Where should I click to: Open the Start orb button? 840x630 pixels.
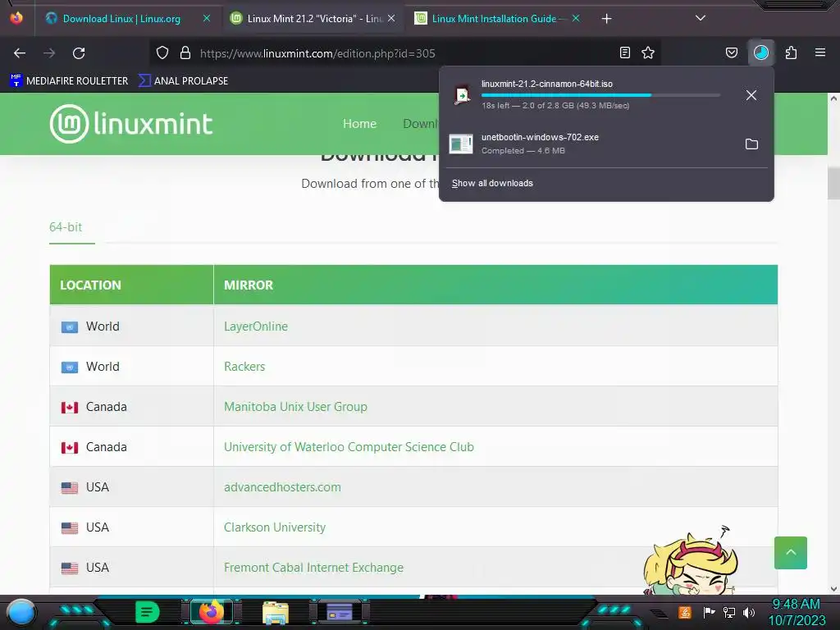pyautogui.click(x=21, y=612)
